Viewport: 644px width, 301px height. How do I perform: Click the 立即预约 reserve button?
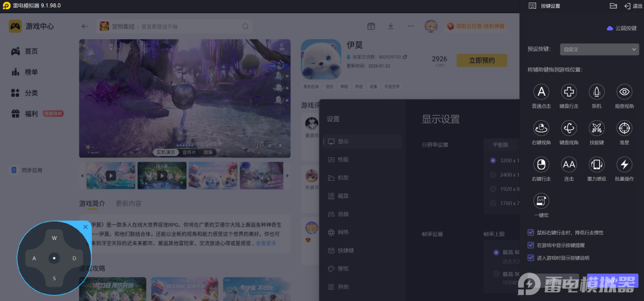(x=482, y=60)
